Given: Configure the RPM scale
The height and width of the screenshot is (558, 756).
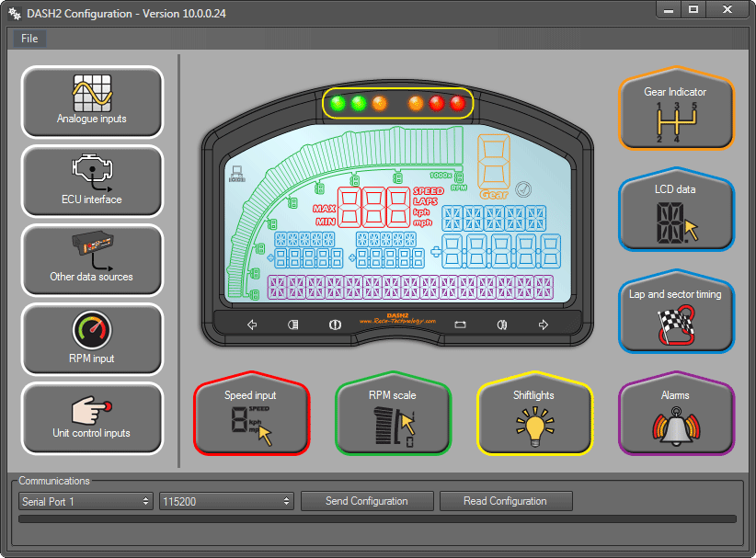Looking at the screenshot, I should pos(393,418).
